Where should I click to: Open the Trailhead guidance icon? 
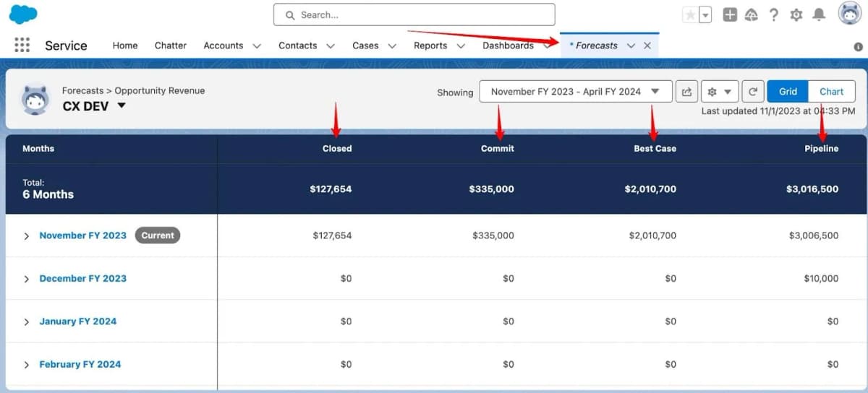[752, 14]
